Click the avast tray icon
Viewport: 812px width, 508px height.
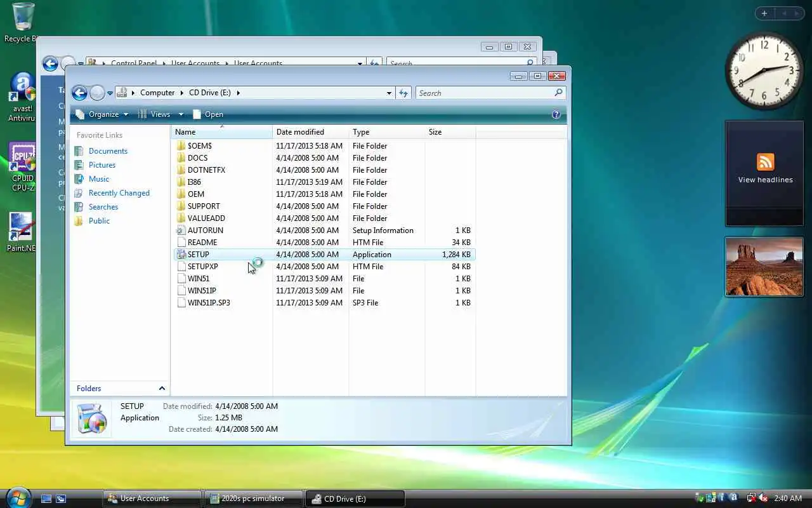(x=733, y=498)
